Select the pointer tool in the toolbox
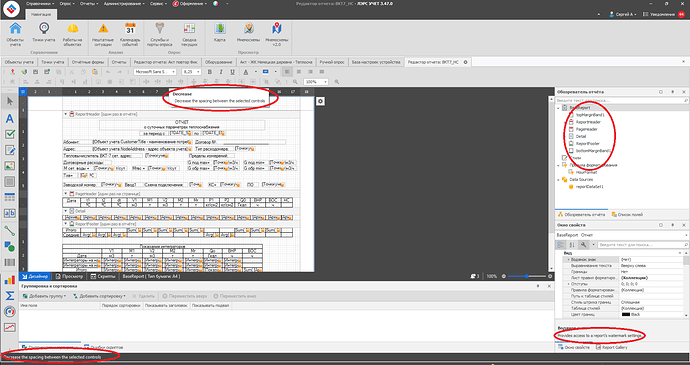690x365 pixels. [x=9, y=102]
